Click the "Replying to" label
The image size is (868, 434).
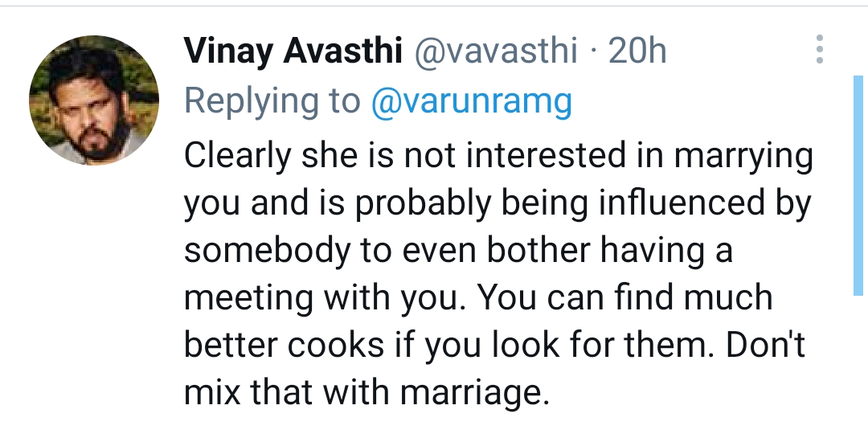pos(272,102)
